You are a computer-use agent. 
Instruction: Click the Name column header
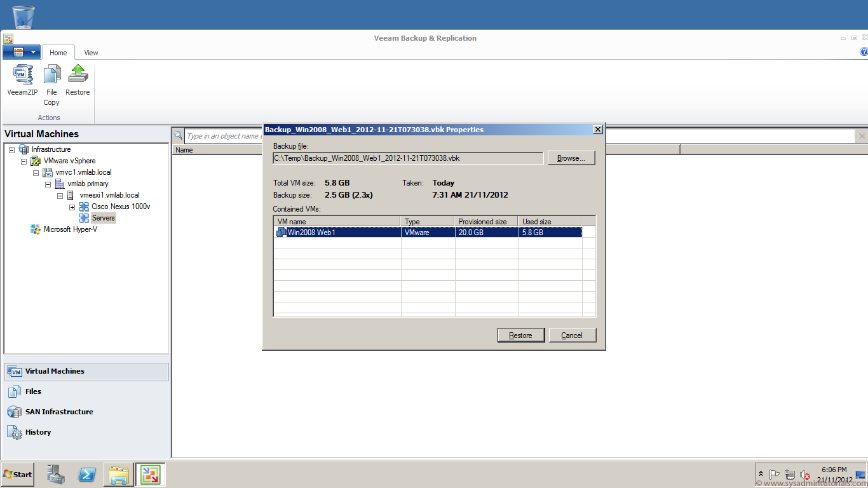coord(184,150)
